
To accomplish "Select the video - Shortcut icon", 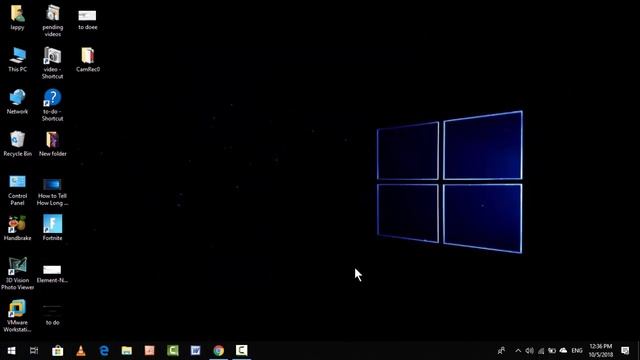I will [52, 56].
